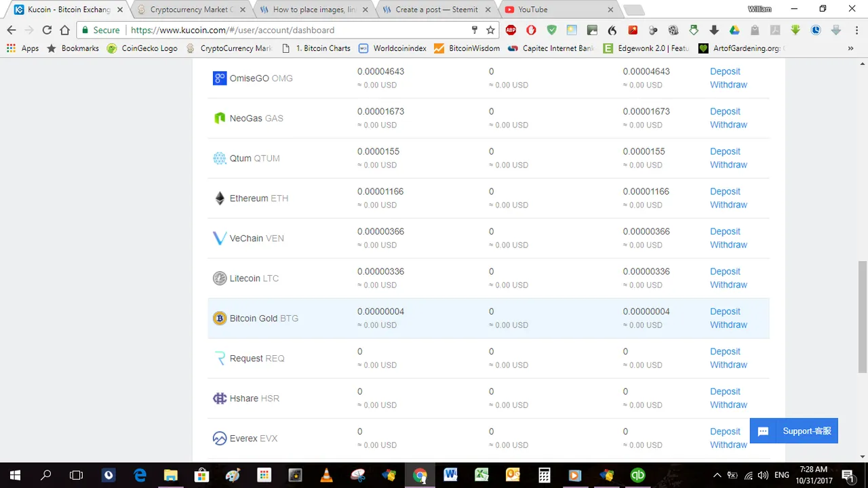Open the Windows Start menu
The width and height of the screenshot is (868, 488).
15,475
